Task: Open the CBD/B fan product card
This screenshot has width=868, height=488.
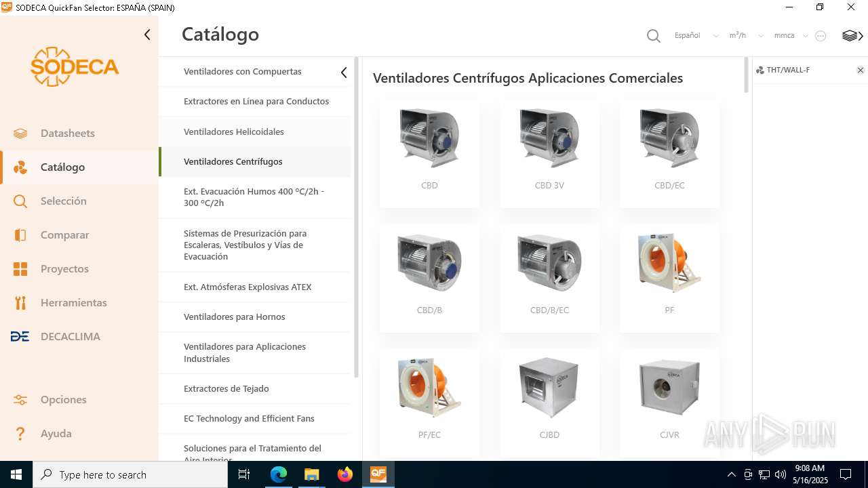Action: click(x=429, y=278)
